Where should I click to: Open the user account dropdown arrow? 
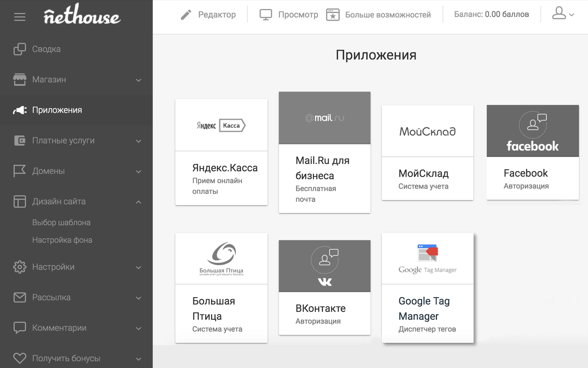point(572,15)
